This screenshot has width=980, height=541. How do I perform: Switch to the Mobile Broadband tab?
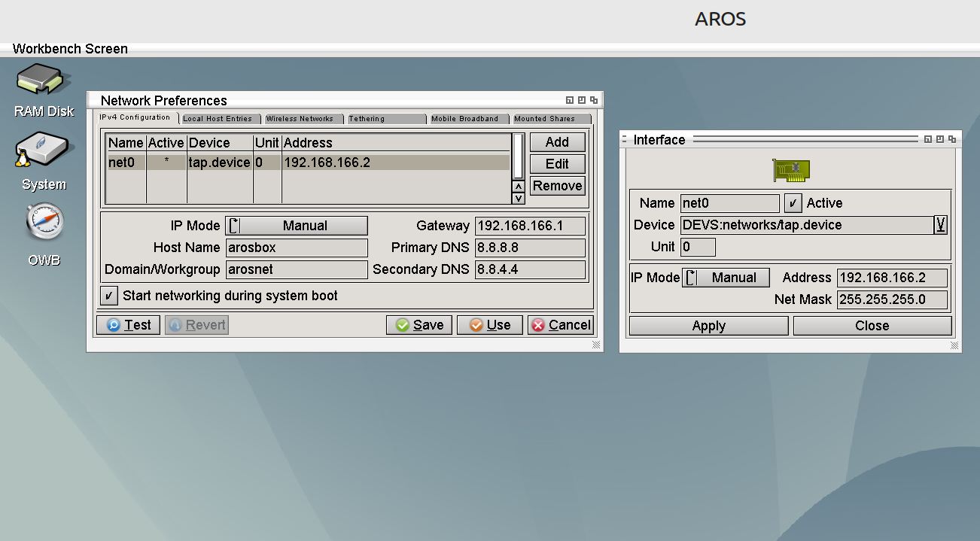point(469,119)
